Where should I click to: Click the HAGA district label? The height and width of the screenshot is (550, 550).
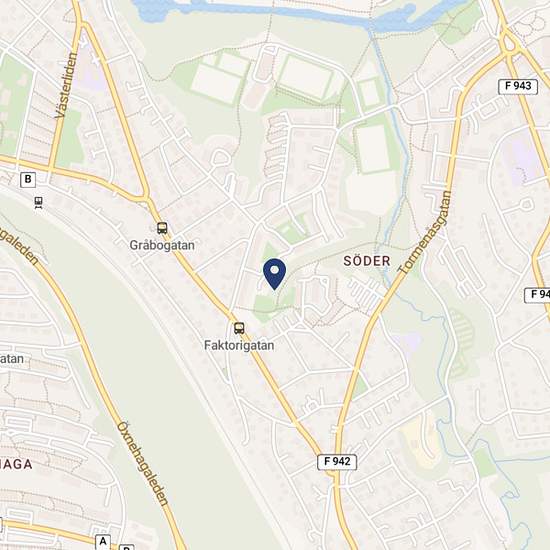tap(16, 464)
